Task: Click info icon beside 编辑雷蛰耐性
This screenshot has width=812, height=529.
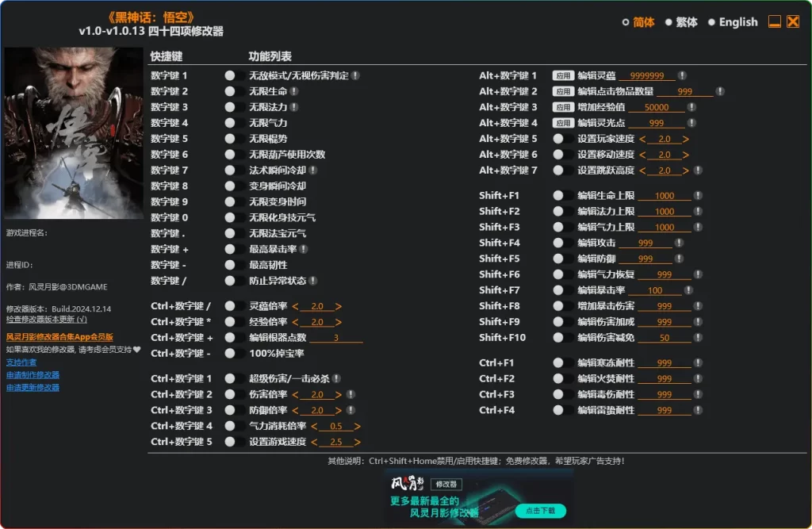Action: pyautogui.click(x=698, y=410)
